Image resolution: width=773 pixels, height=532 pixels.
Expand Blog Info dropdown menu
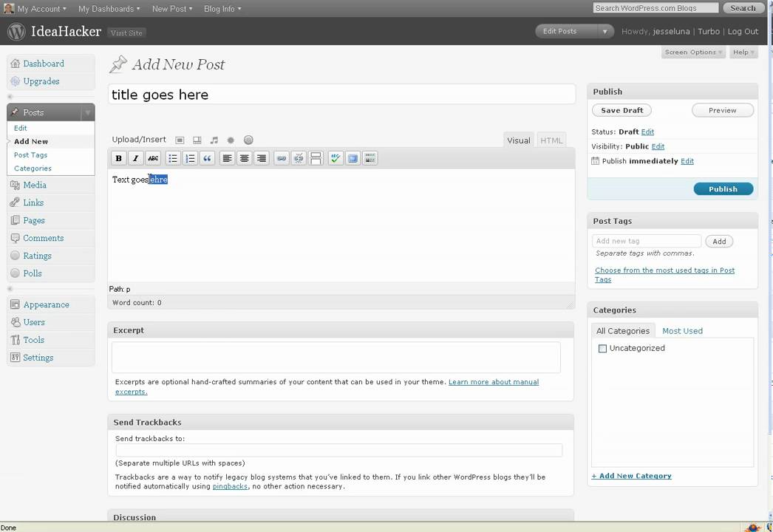tap(223, 8)
